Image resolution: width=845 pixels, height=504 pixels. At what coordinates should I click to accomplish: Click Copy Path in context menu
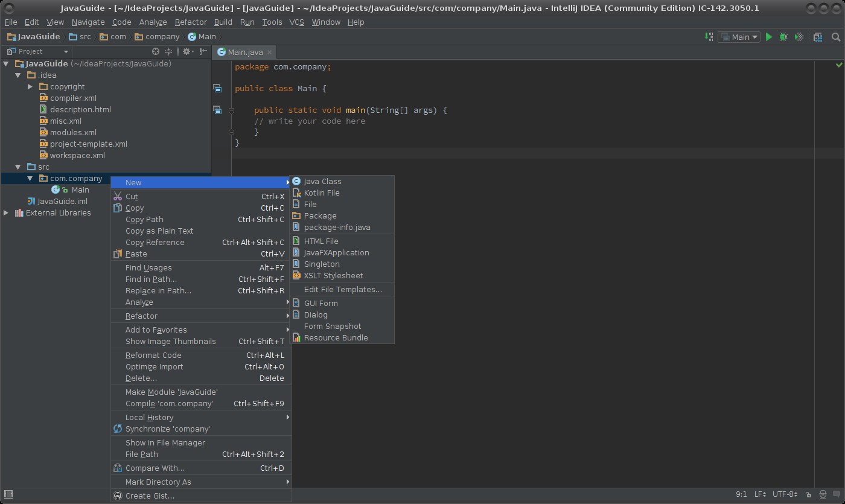[x=201, y=219]
